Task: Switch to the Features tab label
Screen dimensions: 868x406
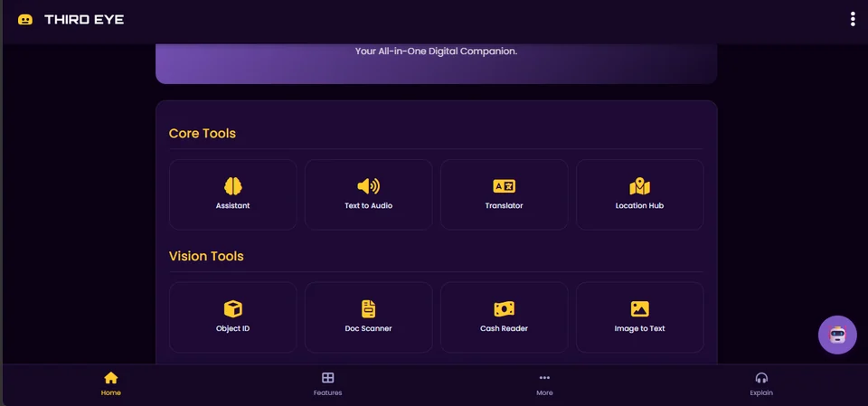Action: [327, 392]
